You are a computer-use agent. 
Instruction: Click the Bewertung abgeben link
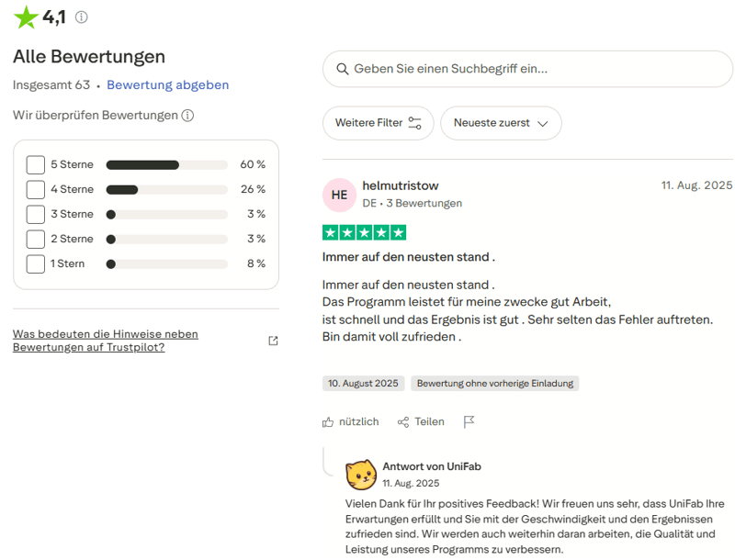coord(167,84)
